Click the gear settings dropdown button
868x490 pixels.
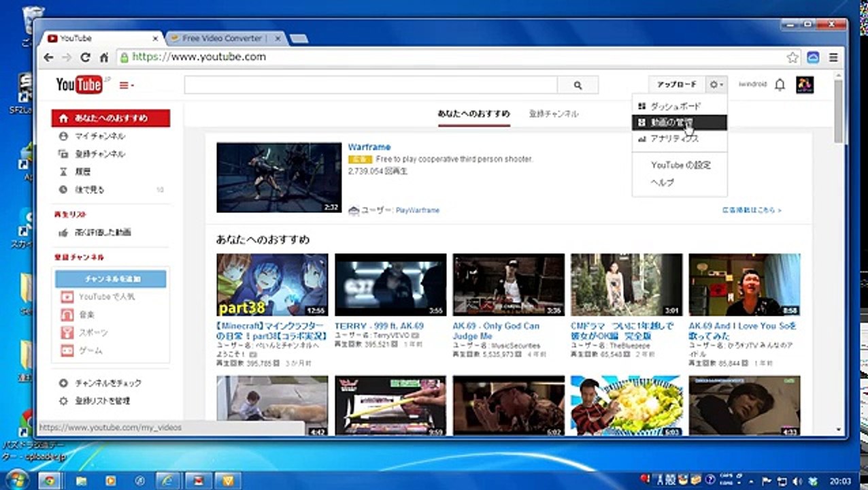(716, 84)
